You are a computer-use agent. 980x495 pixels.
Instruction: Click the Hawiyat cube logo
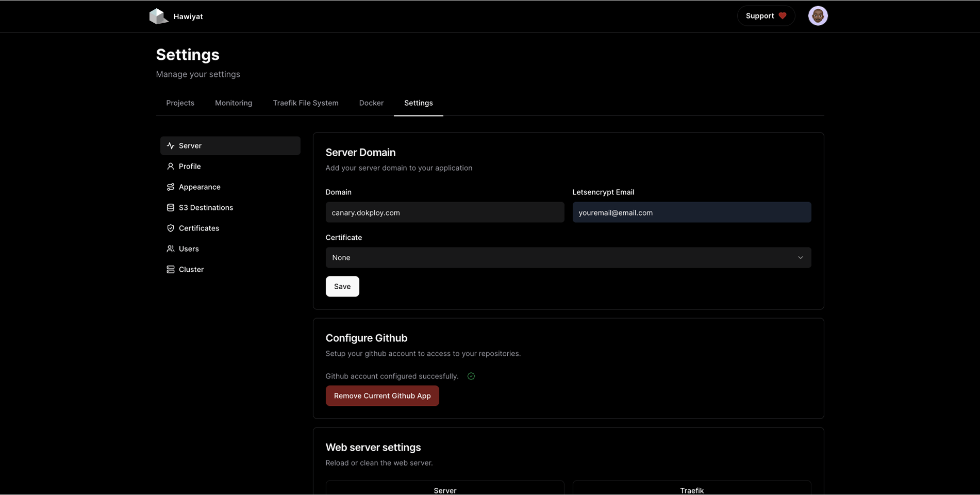coord(159,16)
